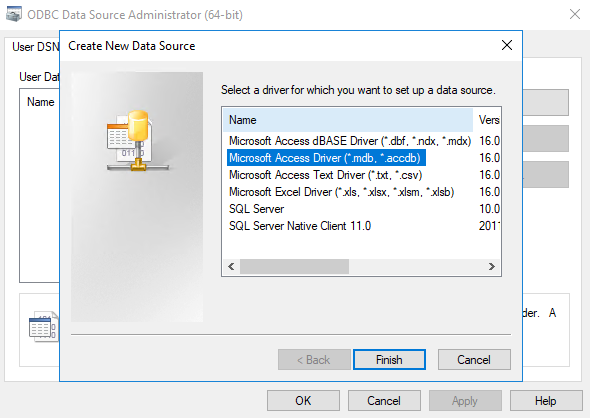This screenshot has width=590, height=418.
Task: Click the Name column header in driver list
Action: pos(348,120)
